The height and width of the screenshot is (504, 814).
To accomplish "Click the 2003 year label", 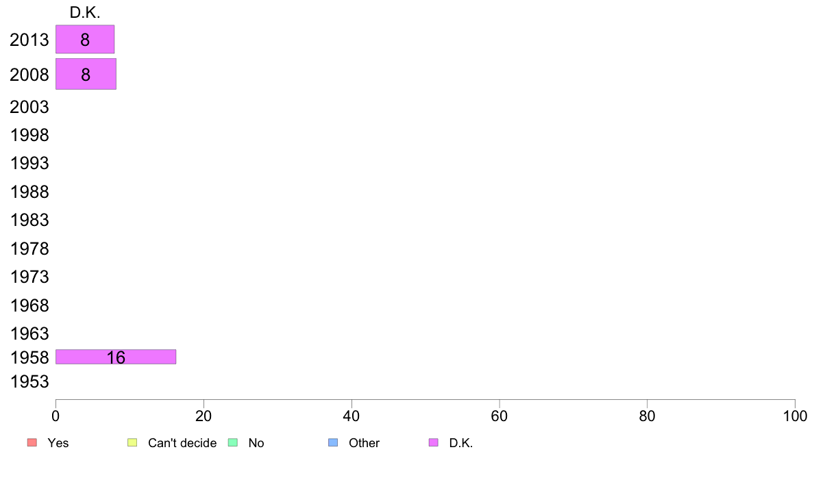I will (29, 107).
